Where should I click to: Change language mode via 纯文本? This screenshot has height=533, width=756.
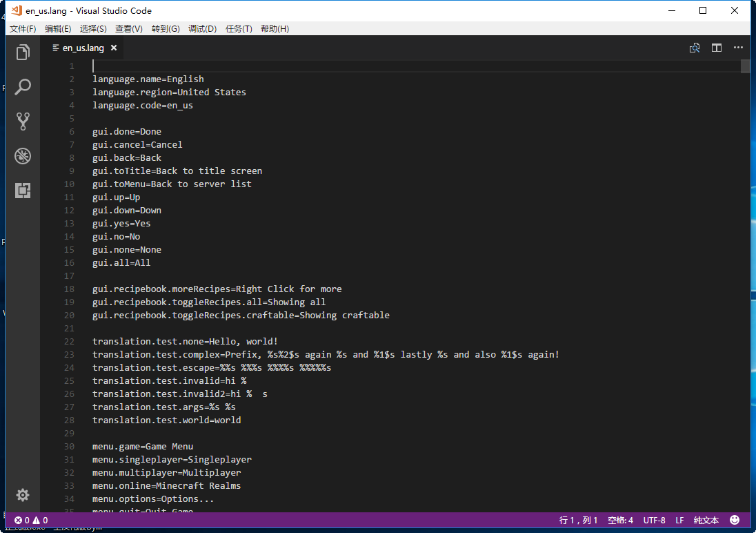coord(706,520)
